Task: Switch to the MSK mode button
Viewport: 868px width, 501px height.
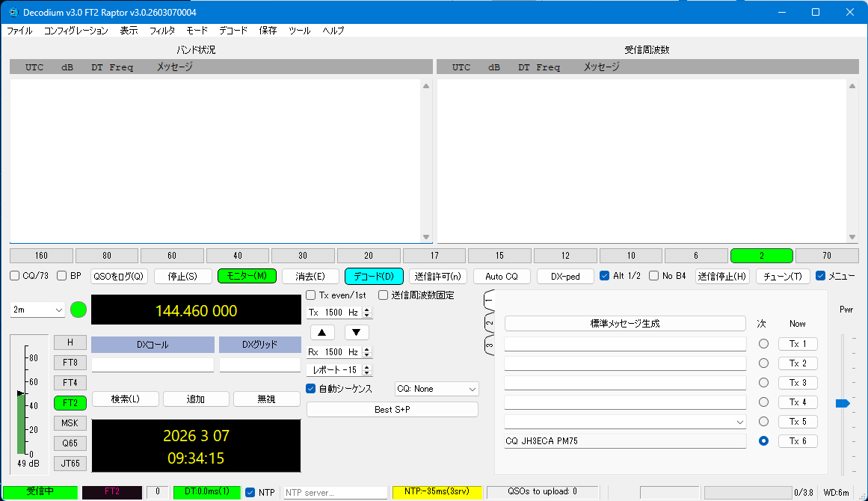Action: click(x=70, y=422)
